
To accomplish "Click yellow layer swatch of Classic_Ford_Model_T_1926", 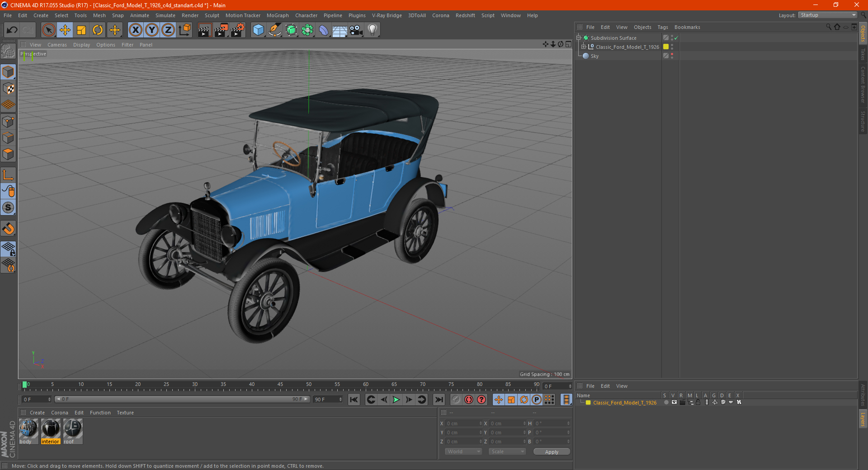I will (x=666, y=47).
